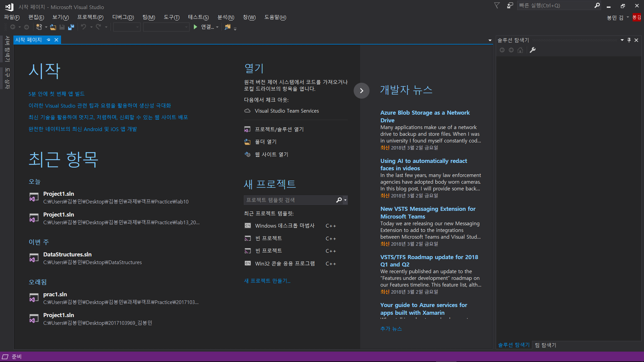Toggle pin on the Start Page tab
This screenshot has width=644, height=362.
point(49,40)
